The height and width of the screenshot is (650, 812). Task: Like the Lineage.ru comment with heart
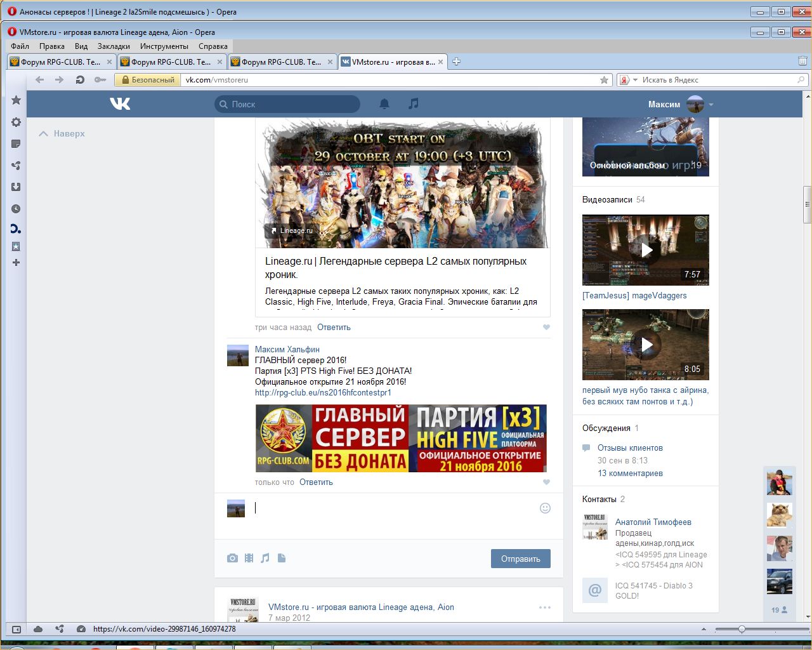pos(546,328)
